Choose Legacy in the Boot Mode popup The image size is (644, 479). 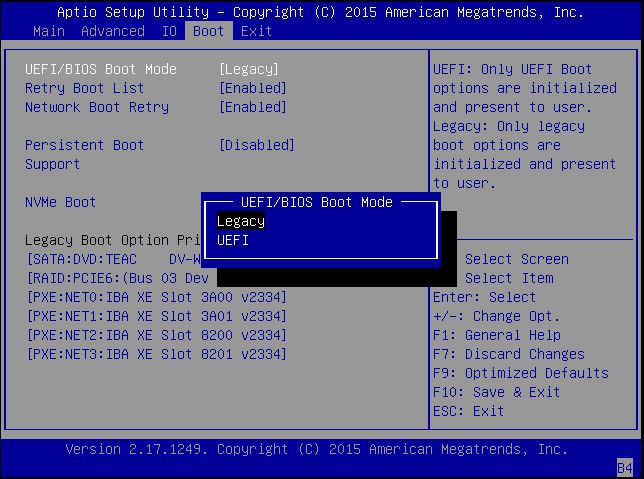pos(241,221)
